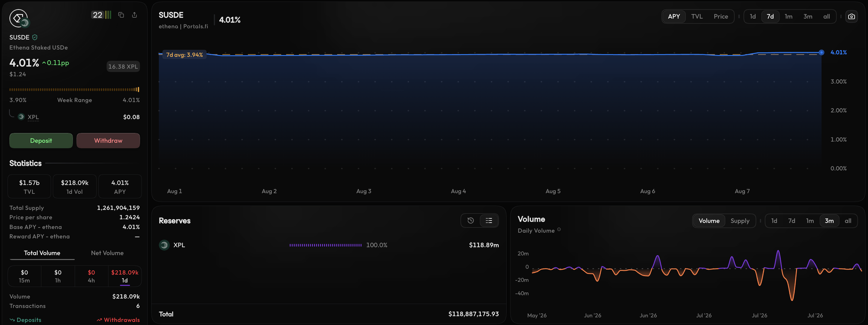
Task: Set main chart range to 3m
Action: (808, 16)
